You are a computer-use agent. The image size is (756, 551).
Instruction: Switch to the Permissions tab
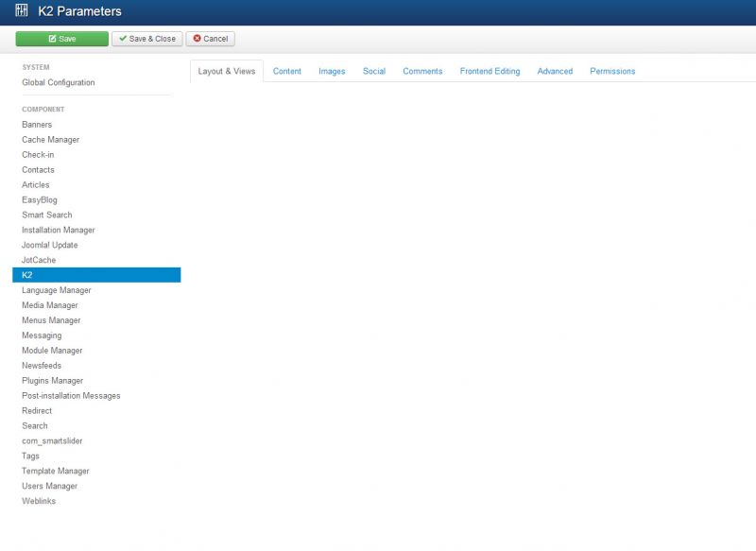[x=612, y=71]
